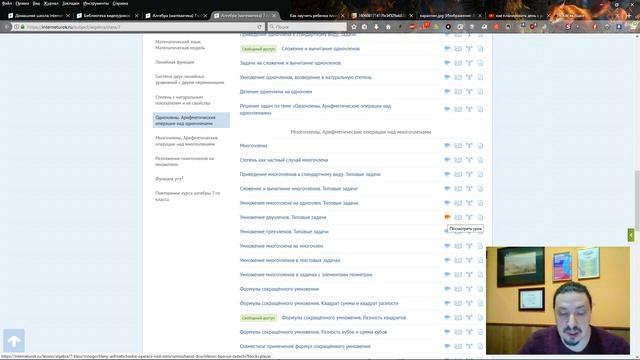Open video icon for «Задачи на сложение и вычитание одночленов»

tap(447, 63)
